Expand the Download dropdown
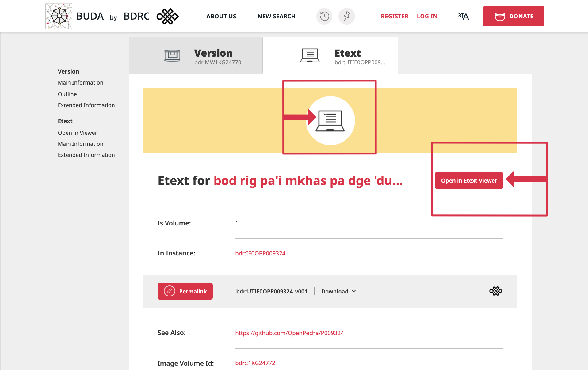The image size is (588, 370). pos(339,291)
